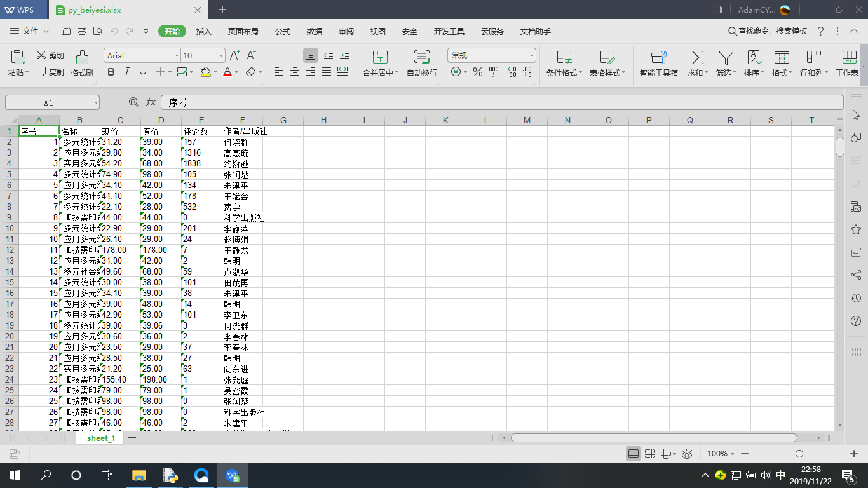Click the zoom in plus button
The height and width of the screenshot is (488, 868).
pos(855,454)
